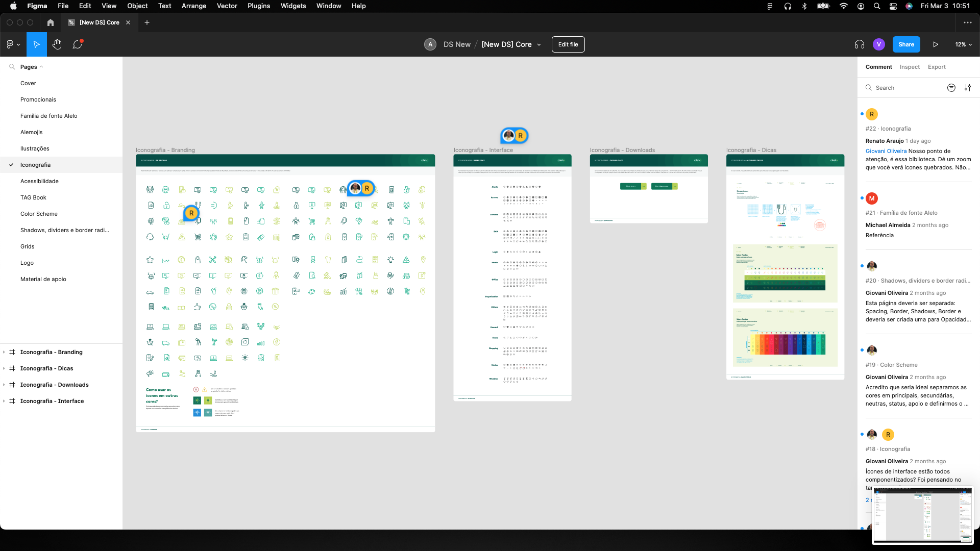
Task: Open macOS Control Center icon
Action: click(x=893, y=6)
